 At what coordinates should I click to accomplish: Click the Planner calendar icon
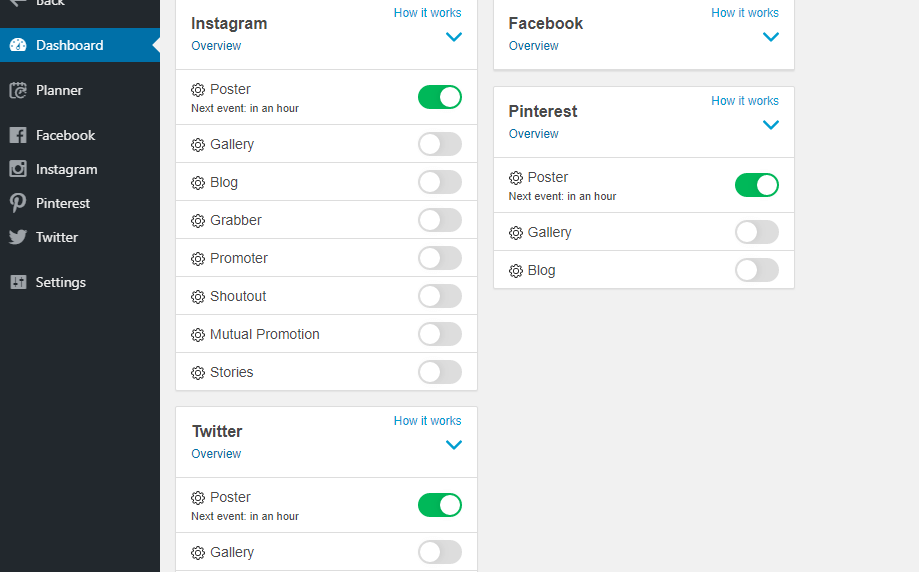[x=18, y=90]
